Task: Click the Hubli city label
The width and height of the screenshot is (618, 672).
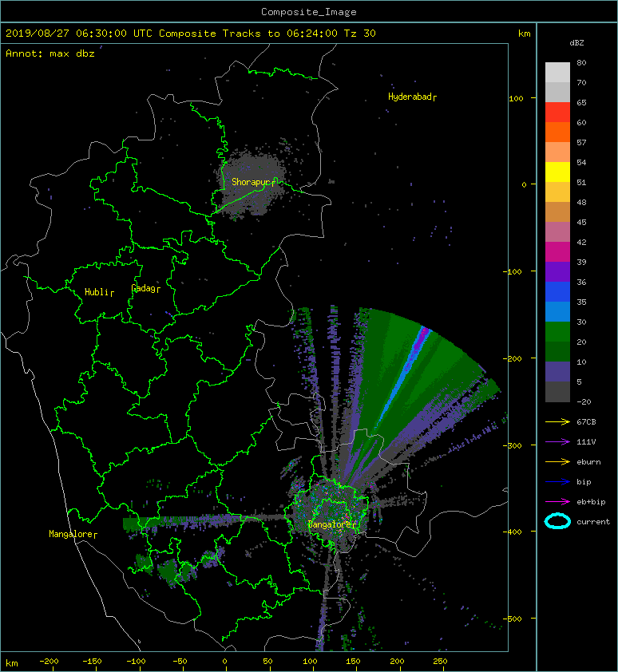Action: (99, 292)
